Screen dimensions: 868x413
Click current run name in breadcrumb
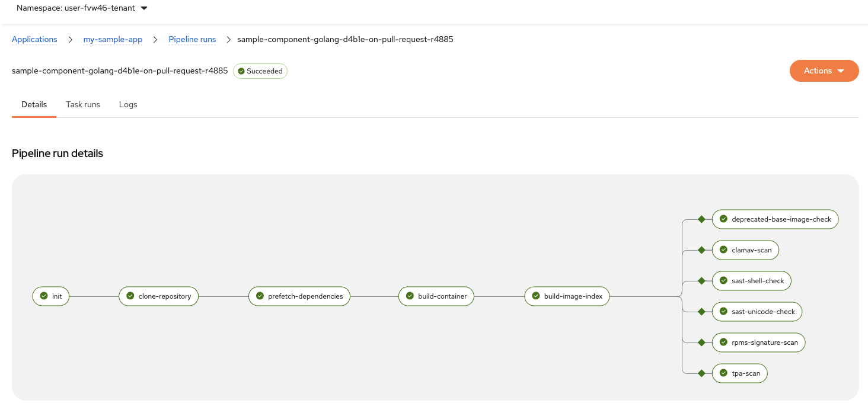345,40
